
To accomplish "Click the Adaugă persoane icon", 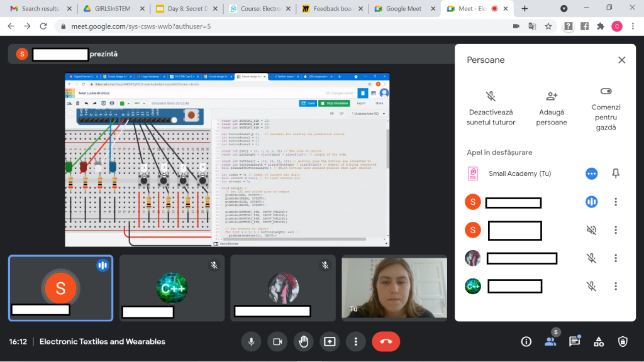I will pyautogui.click(x=552, y=97).
